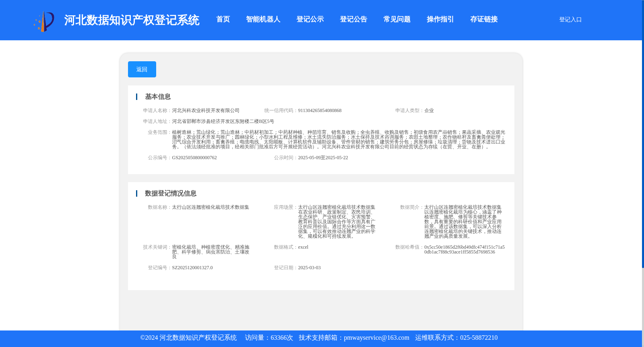This screenshot has width=644, height=347.
Task: Click the Hebei data registration system logo
Action: click(44, 21)
